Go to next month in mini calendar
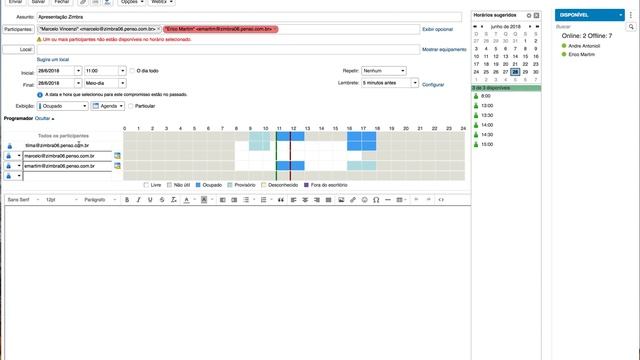Screen dimensions: 640x360 coord(530,27)
